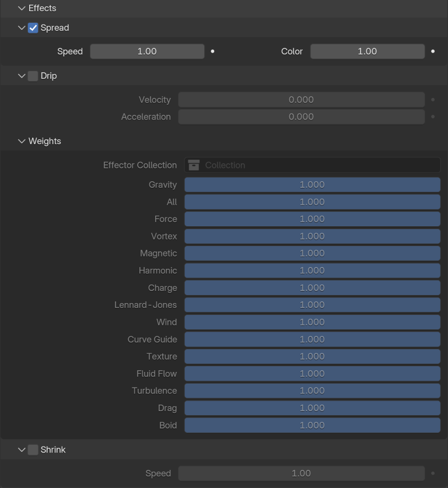Adjust the Boid weight slider

[x=312, y=425]
